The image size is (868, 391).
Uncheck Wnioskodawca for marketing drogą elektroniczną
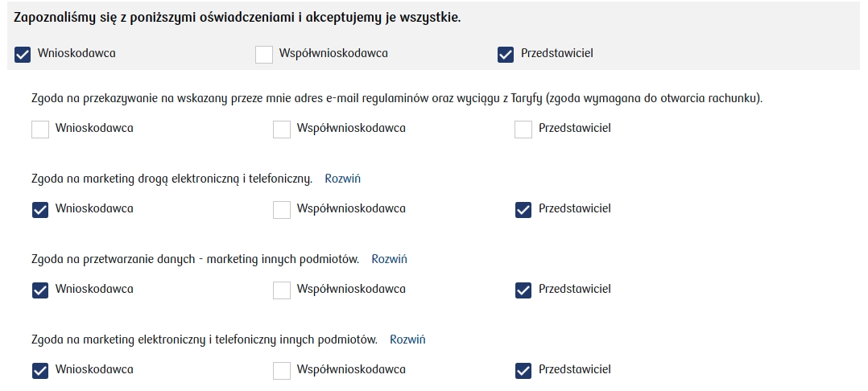tap(40, 209)
